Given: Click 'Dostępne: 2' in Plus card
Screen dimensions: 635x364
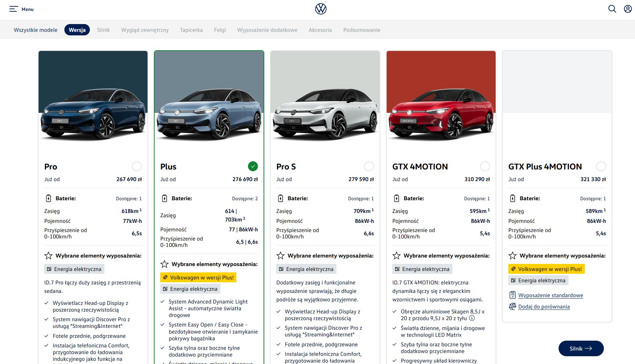Looking at the screenshot, I should click(x=245, y=198).
